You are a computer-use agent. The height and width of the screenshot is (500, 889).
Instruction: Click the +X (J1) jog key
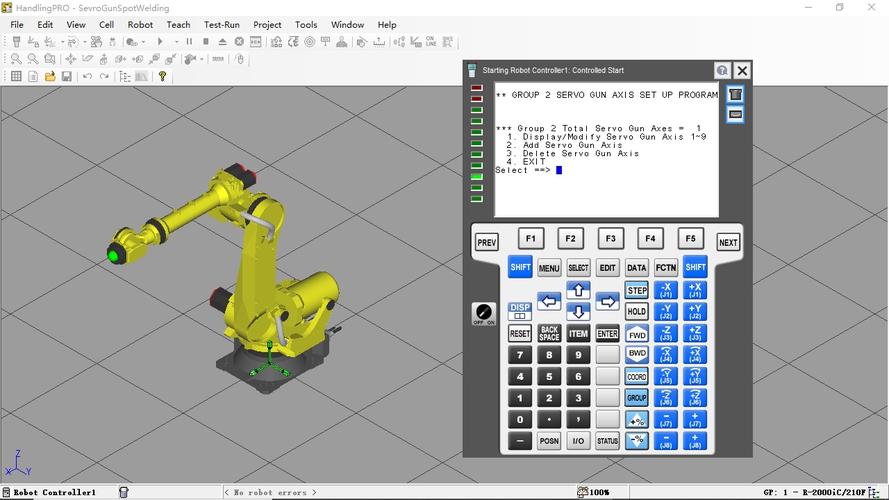coord(695,290)
